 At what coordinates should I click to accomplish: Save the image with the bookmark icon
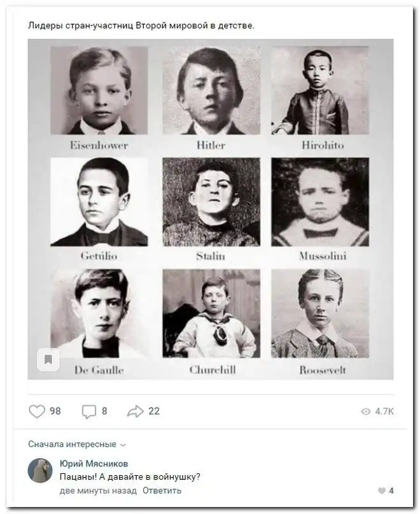(48, 360)
